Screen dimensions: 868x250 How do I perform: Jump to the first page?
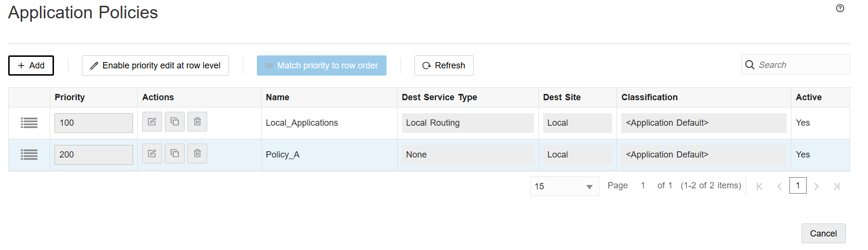(x=759, y=186)
